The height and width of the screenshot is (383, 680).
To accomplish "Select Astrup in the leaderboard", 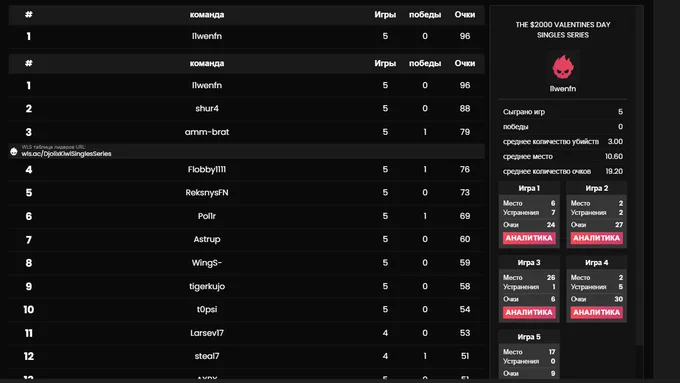I will coord(207,239).
